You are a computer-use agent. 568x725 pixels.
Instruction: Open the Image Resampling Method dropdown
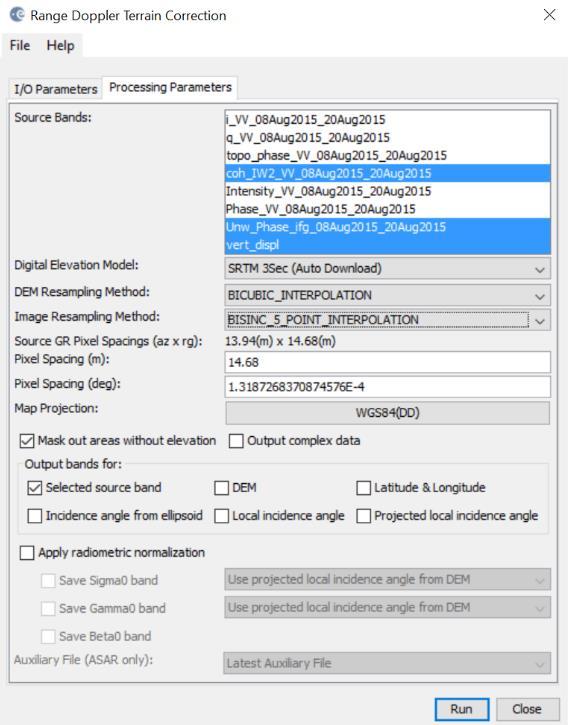tap(388, 320)
